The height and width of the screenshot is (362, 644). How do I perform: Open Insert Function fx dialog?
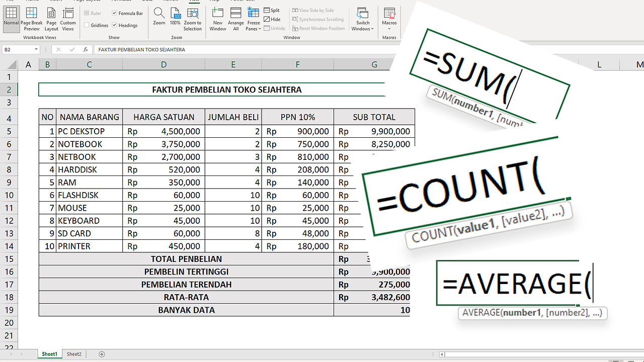coord(86,50)
